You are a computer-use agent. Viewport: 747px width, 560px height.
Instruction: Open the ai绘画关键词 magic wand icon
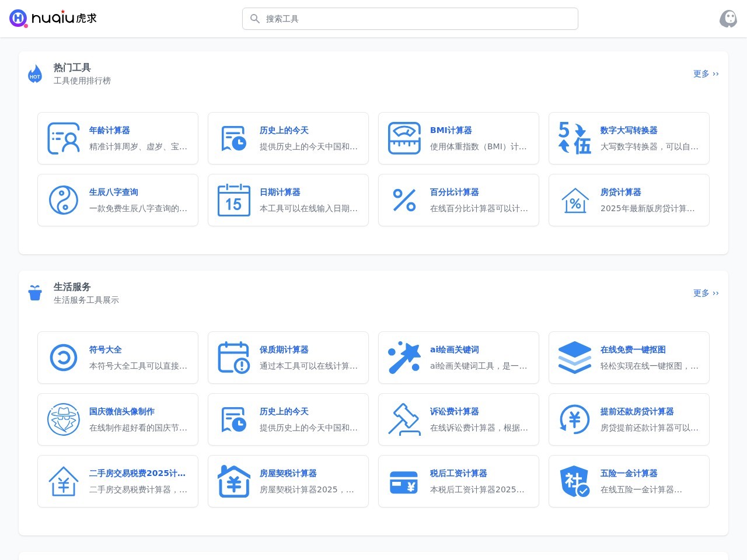[x=404, y=358]
